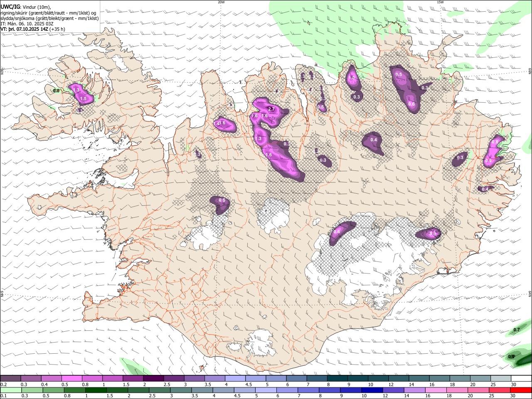Click the '20W' longitude label
Viewport: 532px width, 399px height.
coord(221,2)
